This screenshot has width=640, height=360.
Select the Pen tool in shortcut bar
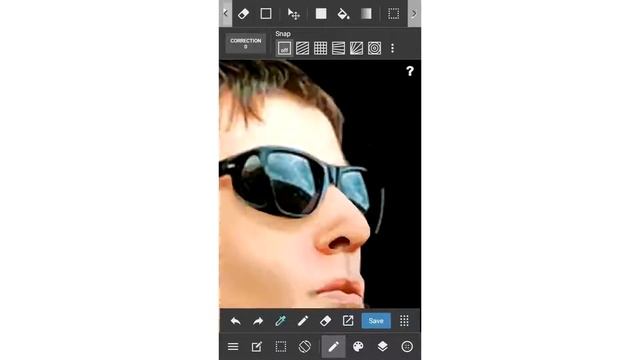click(x=303, y=321)
